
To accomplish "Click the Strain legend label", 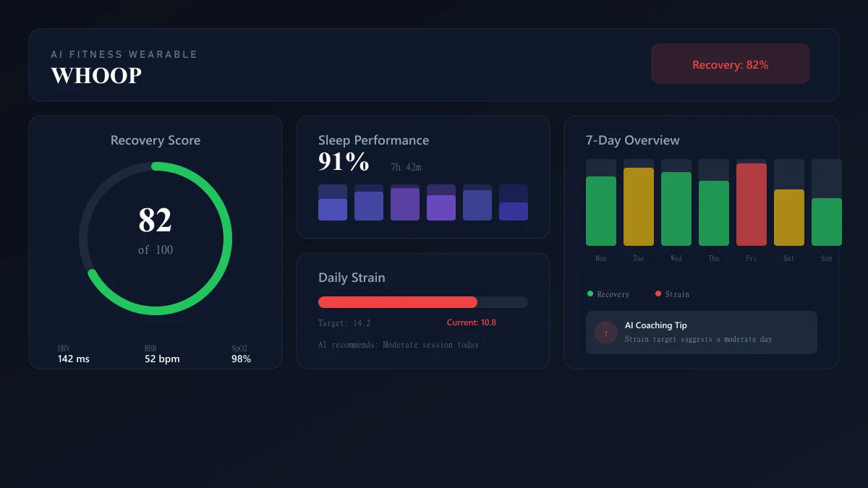I will pos(677,294).
